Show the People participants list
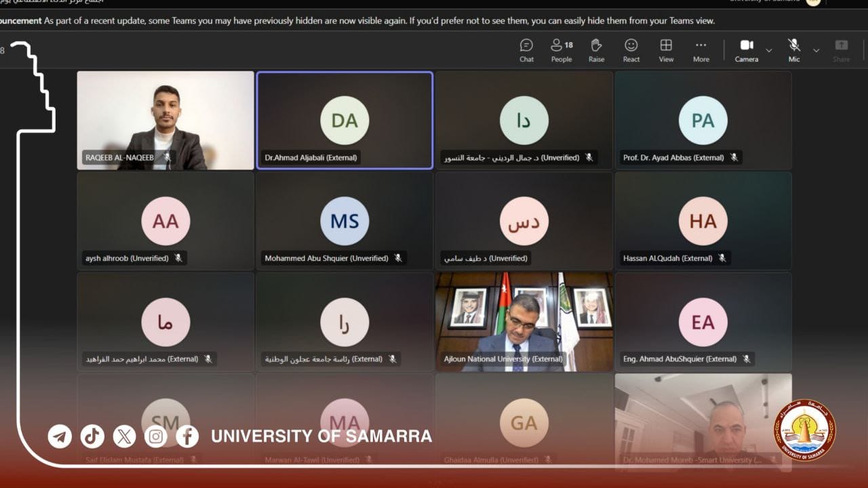868x488 pixels. (561, 50)
